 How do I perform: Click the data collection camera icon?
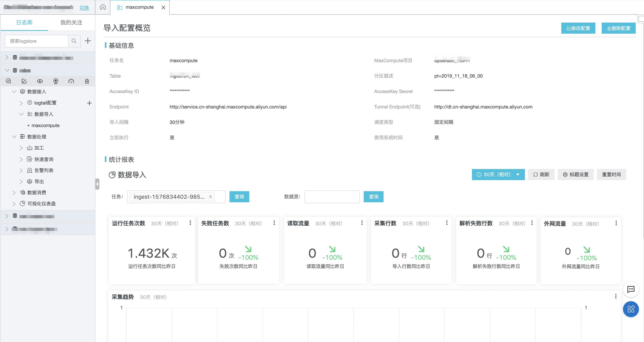pyautogui.click(x=56, y=81)
